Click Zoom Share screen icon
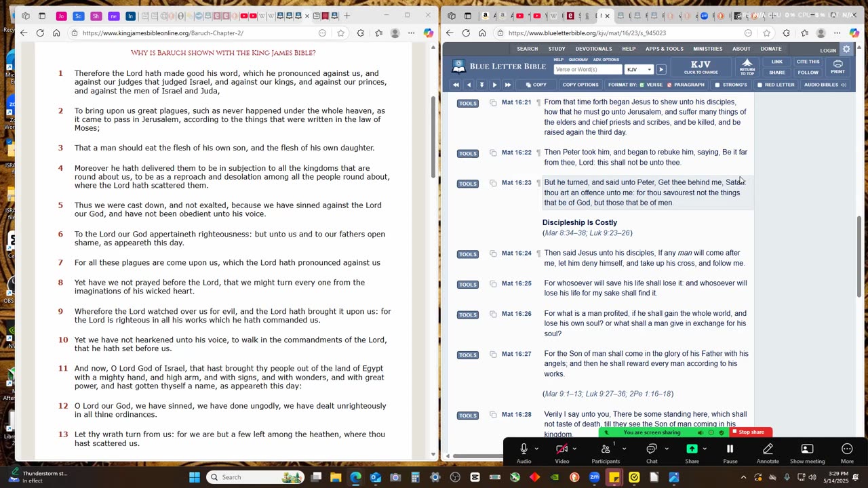 click(x=692, y=449)
